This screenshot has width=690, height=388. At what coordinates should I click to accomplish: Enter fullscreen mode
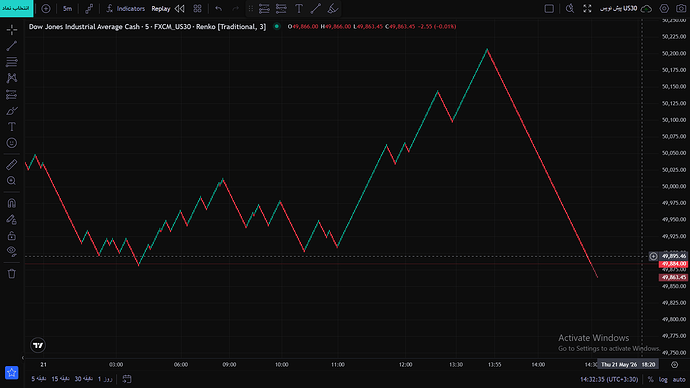[587, 9]
